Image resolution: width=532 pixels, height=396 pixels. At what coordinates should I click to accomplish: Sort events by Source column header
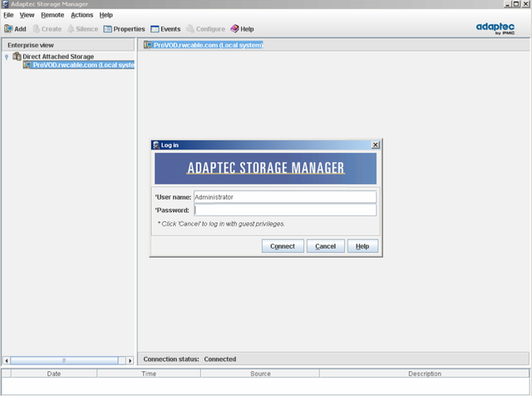click(x=260, y=374)
